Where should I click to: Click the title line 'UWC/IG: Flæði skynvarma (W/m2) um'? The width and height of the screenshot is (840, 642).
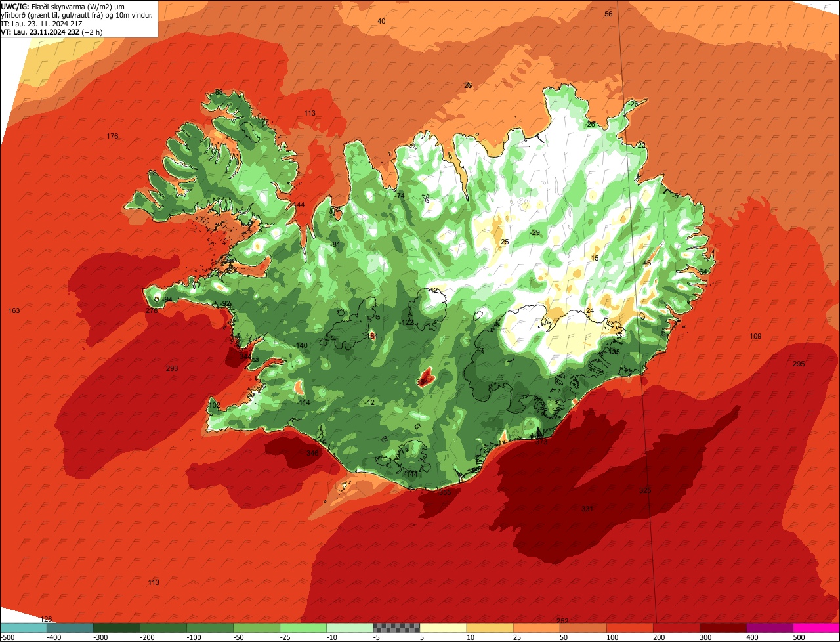click(63, 6)
